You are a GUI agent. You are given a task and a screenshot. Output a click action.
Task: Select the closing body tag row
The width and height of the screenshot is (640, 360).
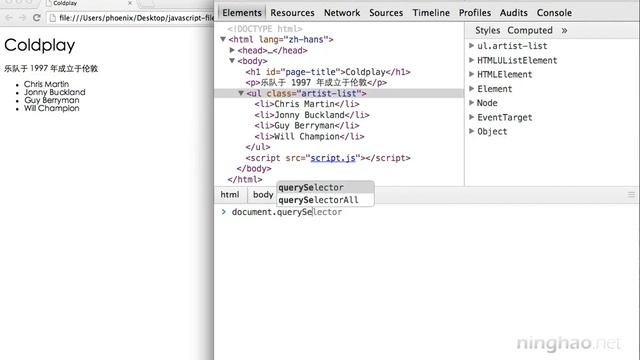click(253, 169)
